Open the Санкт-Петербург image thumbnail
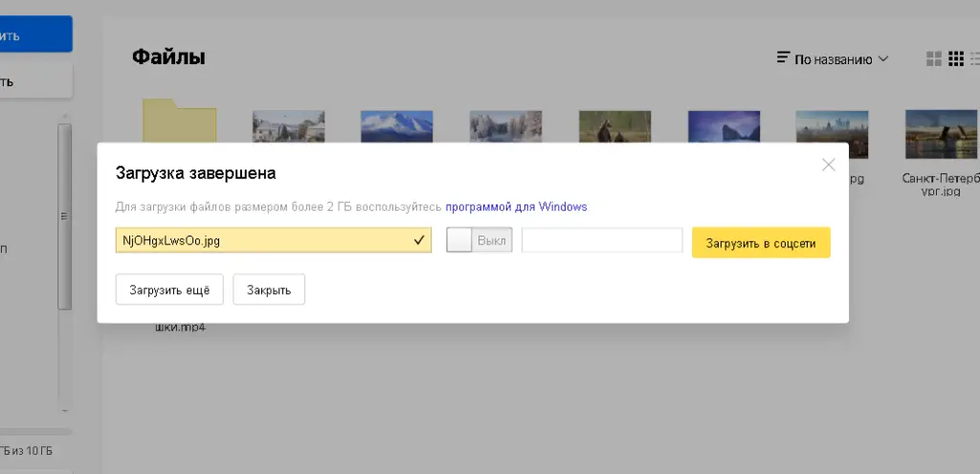Viewport: 980px width, 474px height. (x=941, y=132)
